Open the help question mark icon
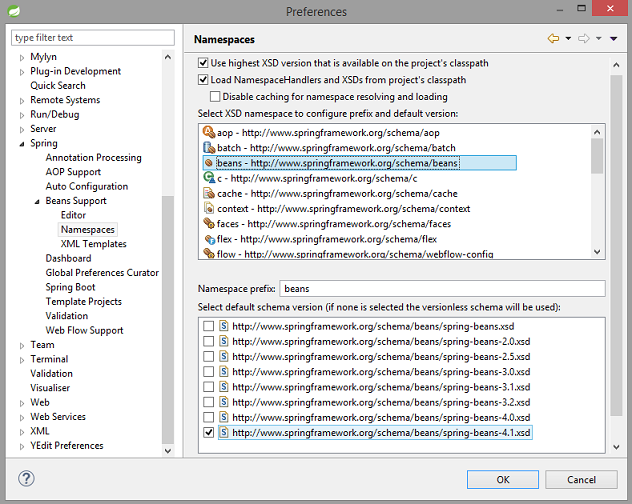Screen dimensions: 632x504 [26, 479]
